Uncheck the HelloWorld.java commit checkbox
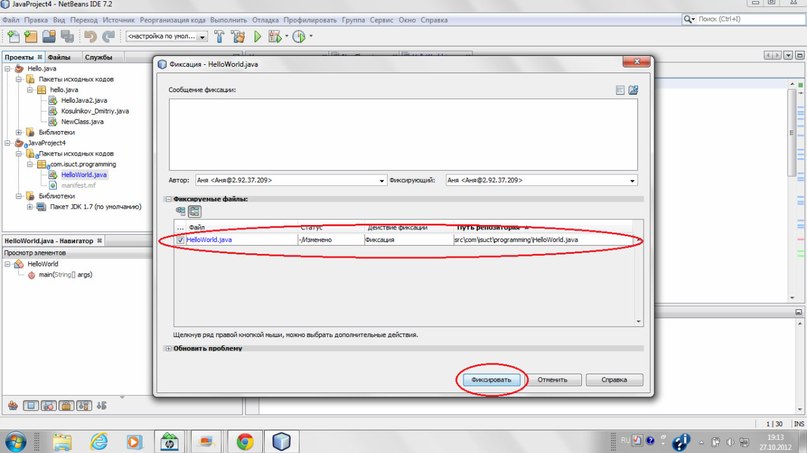This screenshot has width=807, height=453. tap(181, 240)
